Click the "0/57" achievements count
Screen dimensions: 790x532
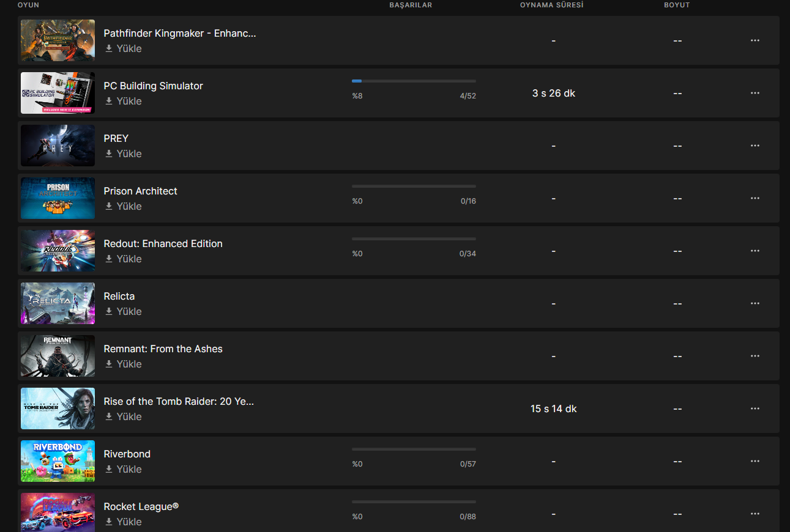468,464
